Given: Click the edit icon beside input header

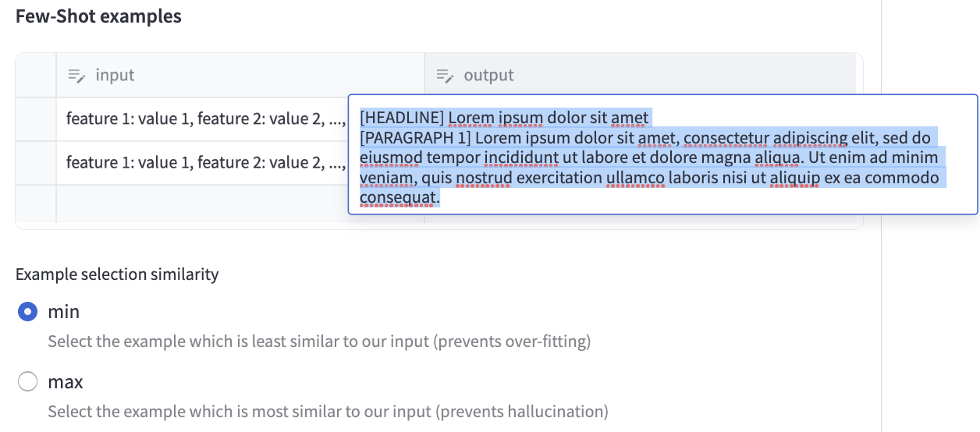Looking at the screenshot, I should click(76, 76).
